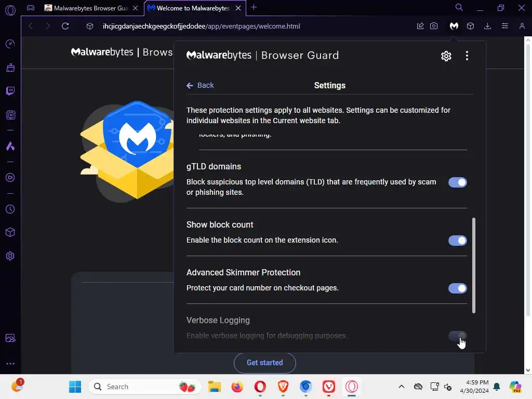Open Vivaldi from taskbar
This screenshot has height=399, width=532.
click(329, 387)
